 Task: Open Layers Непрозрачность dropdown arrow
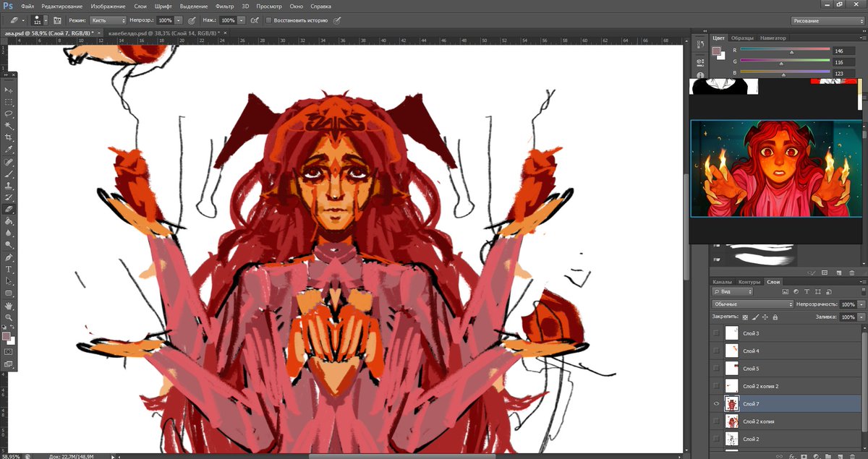(861, 304)
